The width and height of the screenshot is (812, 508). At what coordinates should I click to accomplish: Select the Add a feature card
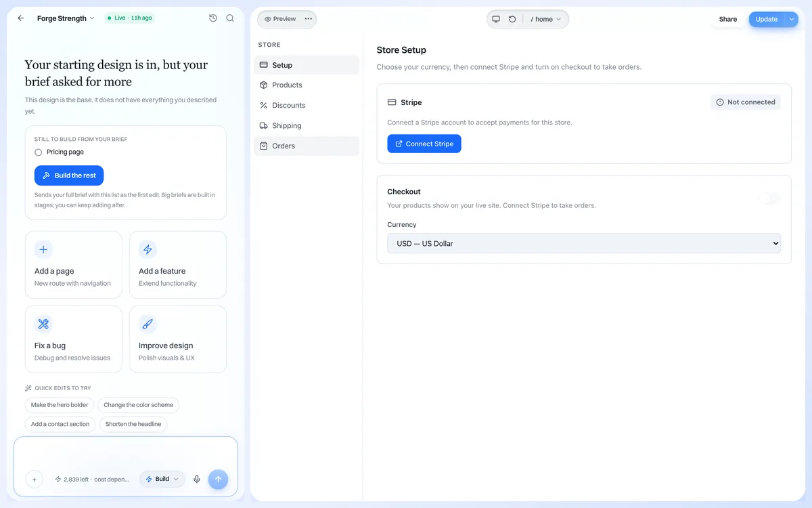(178, 265)
